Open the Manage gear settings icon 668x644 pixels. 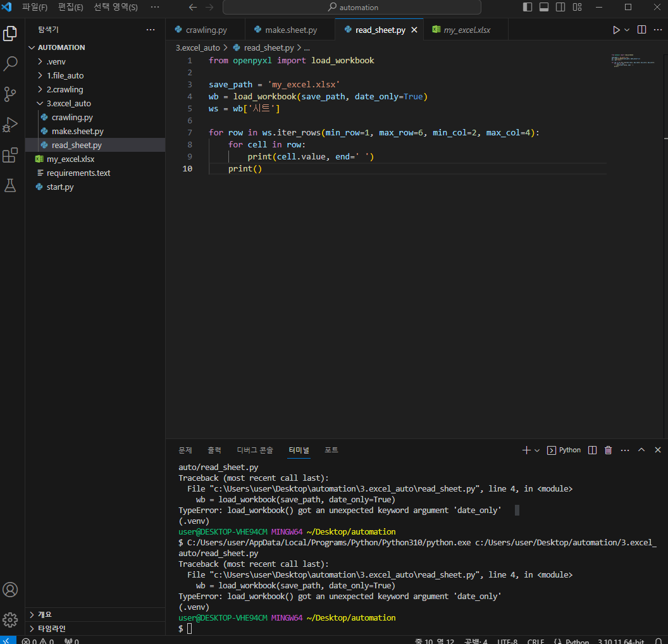coord(10,620)
